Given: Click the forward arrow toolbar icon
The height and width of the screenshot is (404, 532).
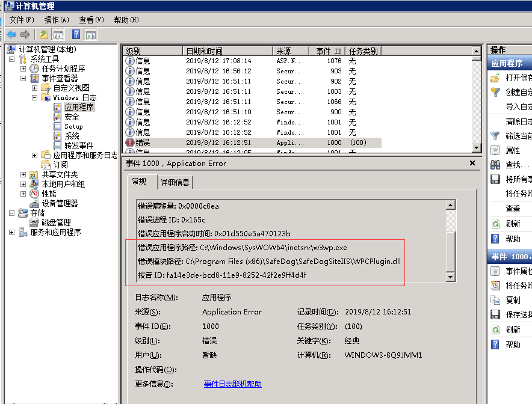Looking at the screenshot, I should [25, 34].
